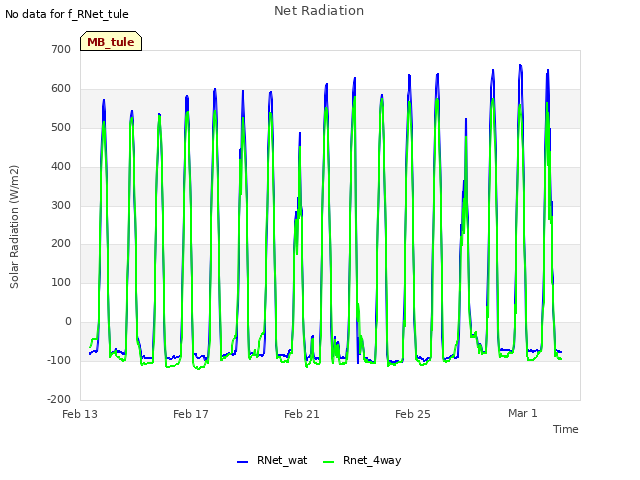Click the 400 y-axis tick label
This screenshot has width=640, height=480.
(x=61, y=167)
